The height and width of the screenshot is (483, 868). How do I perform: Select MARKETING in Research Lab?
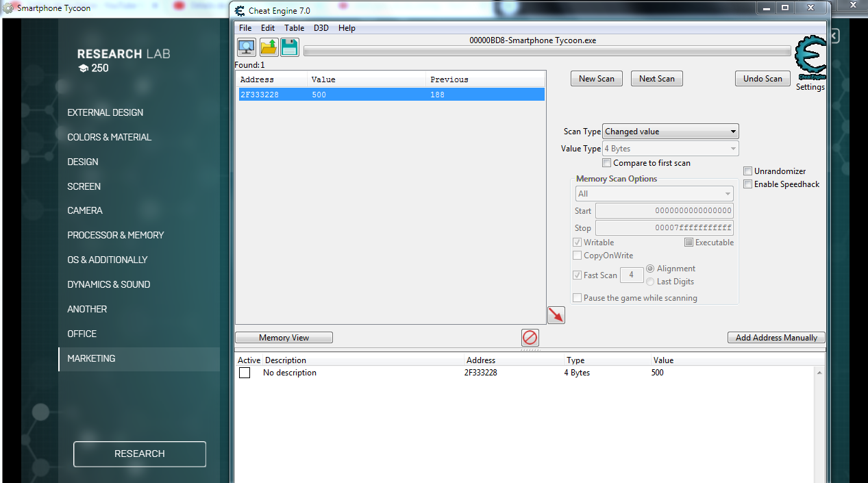(139, 358)
